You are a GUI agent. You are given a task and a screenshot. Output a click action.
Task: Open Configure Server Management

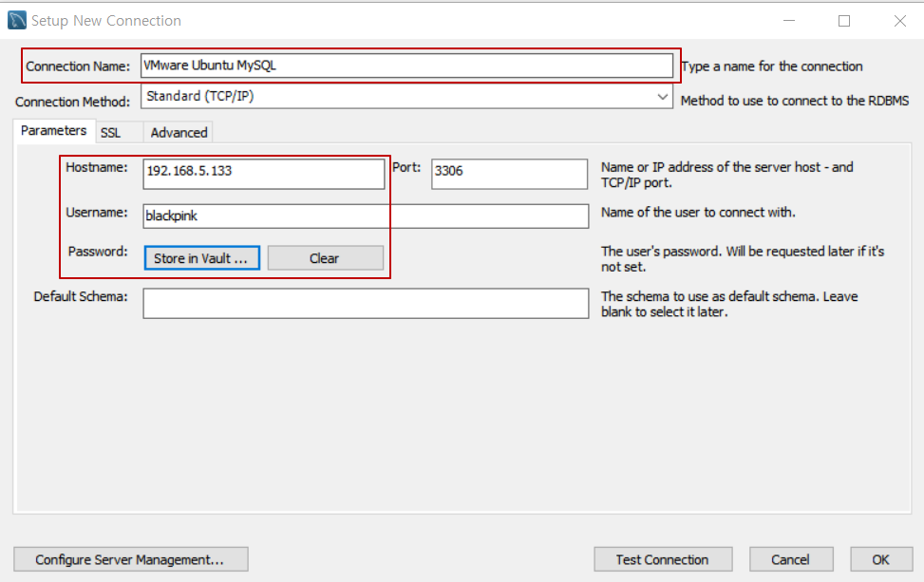tap(131, 559)
